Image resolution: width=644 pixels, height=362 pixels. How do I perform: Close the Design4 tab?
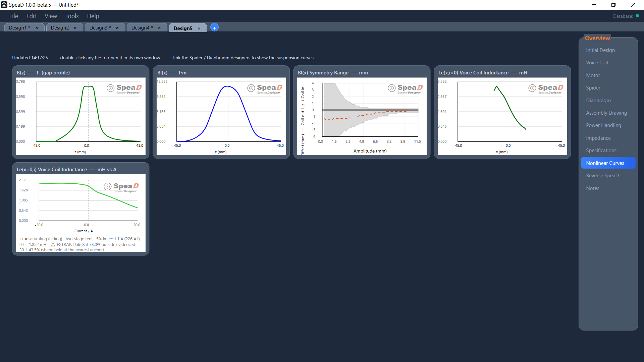159,28
